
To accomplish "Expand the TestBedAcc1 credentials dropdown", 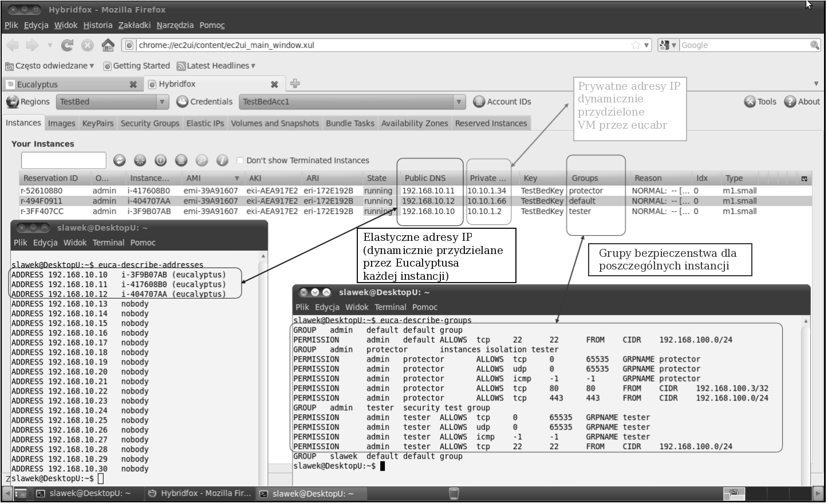I will pyautogui.click(x=459, y=102).
